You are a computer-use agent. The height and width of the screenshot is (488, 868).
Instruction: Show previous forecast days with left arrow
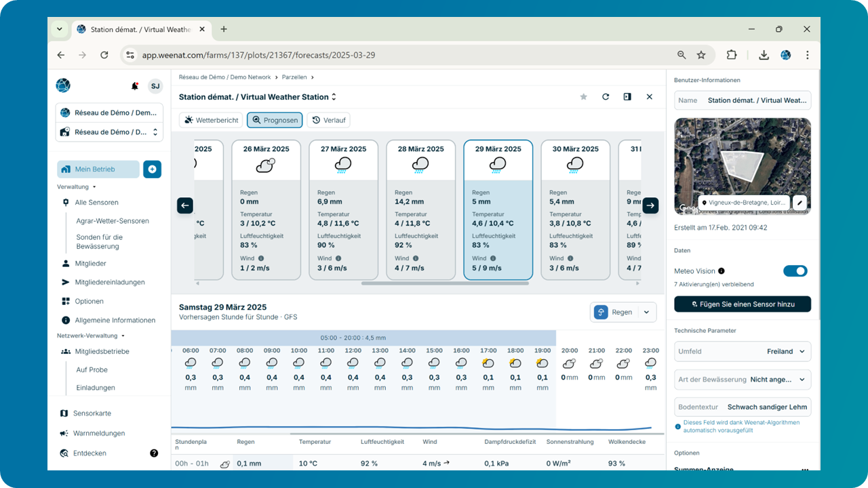[x=185, y=205]
